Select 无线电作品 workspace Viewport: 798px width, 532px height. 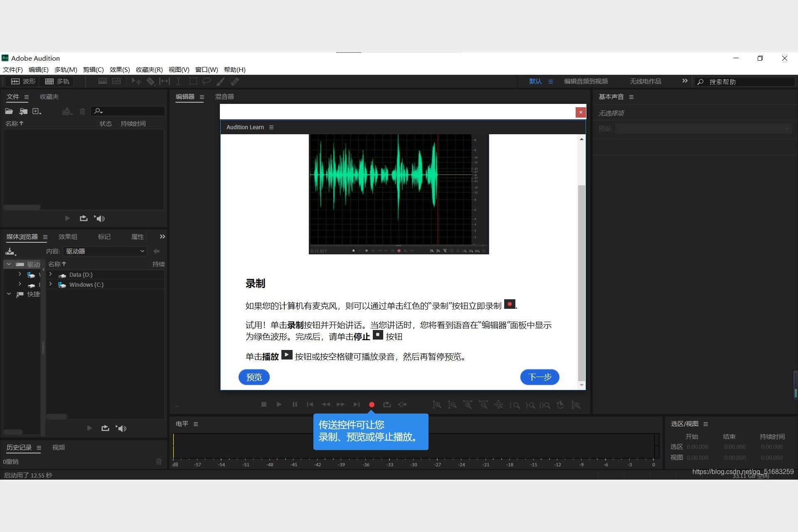pos(645,81)
